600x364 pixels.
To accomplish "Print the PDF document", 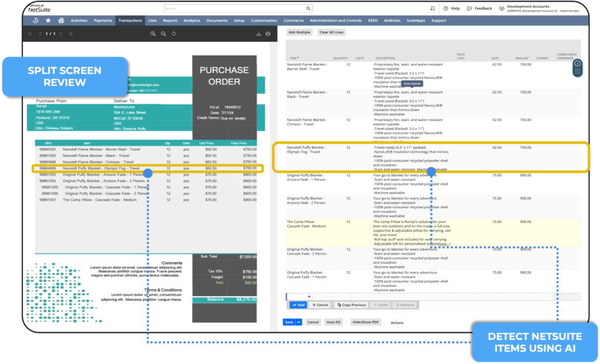I will pyautogui.click(x=268, y=33).
